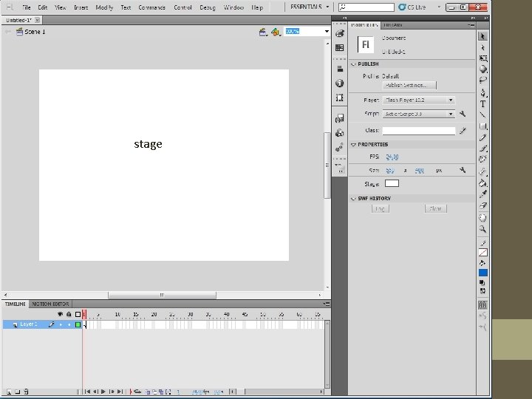Collapse the SWF HISTORY section
The image size is (532, 399).
tap(353, 199)
